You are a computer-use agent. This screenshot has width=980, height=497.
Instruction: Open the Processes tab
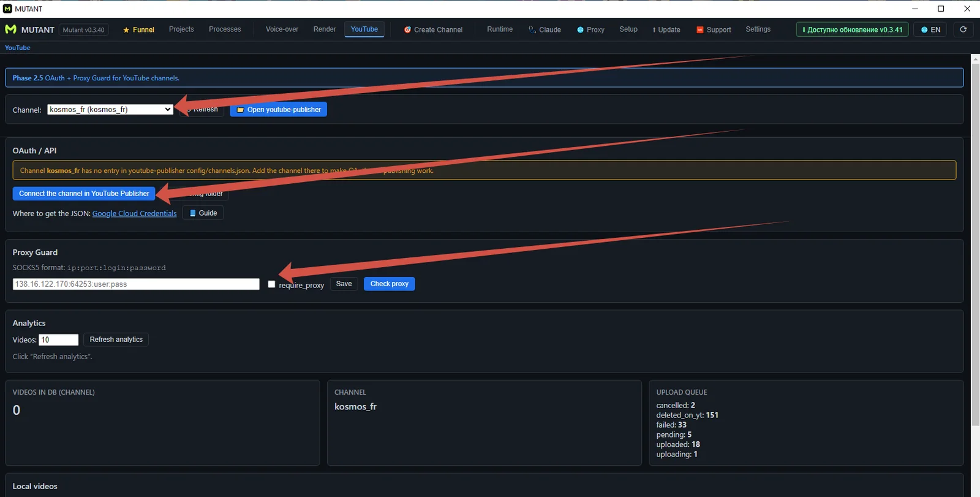pos(225,29)
